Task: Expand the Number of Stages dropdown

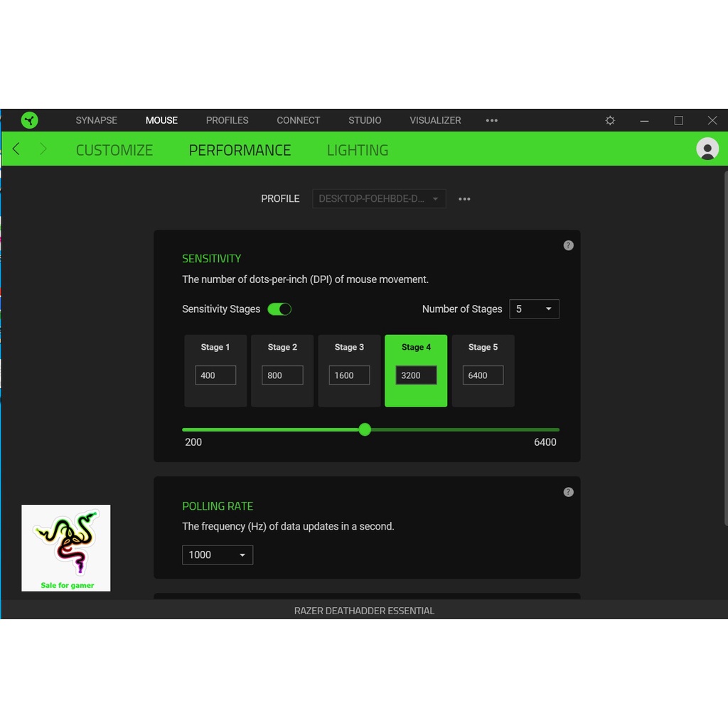Action: click(534, 309)
